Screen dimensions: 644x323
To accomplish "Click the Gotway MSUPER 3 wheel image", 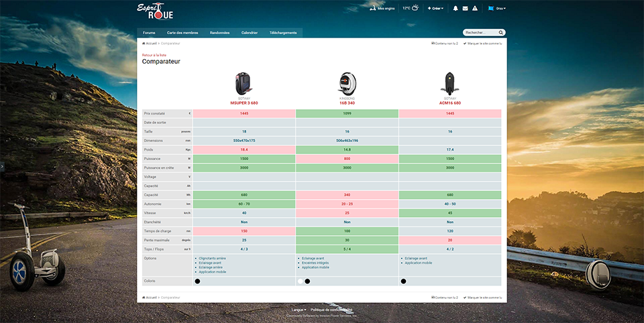I will [244, 84].
